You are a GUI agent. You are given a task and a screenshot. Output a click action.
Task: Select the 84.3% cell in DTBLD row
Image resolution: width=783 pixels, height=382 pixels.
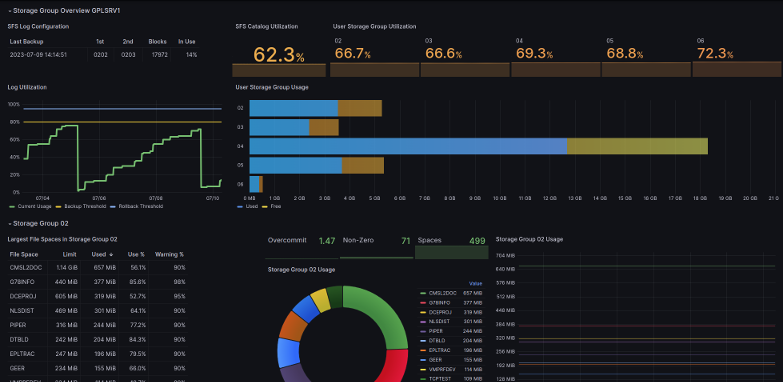click(137, 340)
